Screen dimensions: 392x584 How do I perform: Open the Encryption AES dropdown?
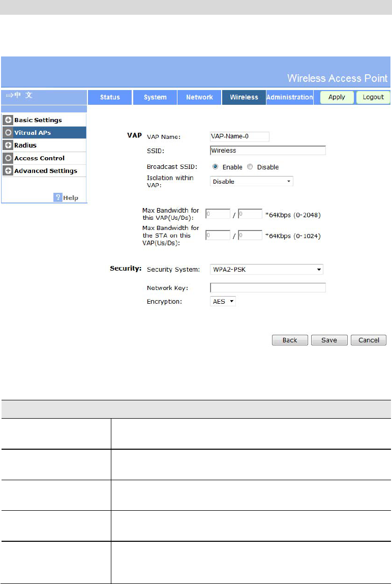coord(223,301)
